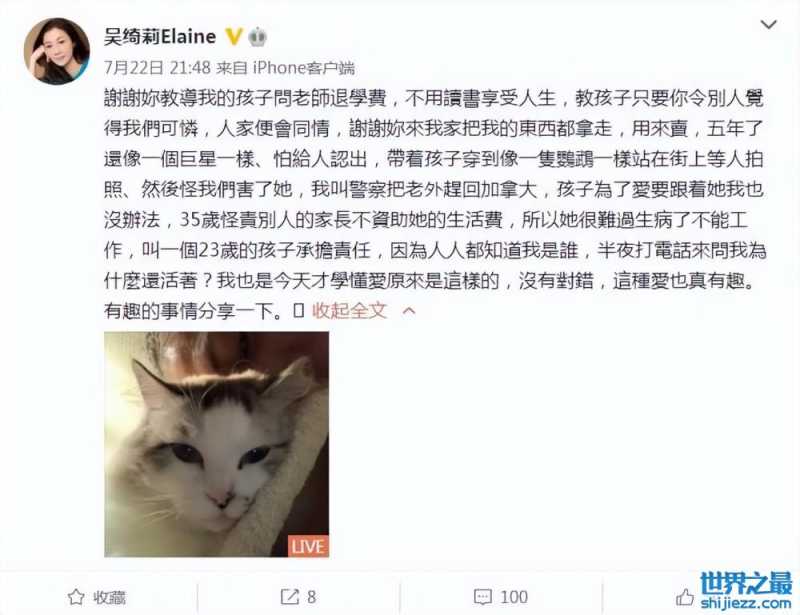Screen dimensions: 800x615
Task: Open the 100 comments count
Action: click(x=514, y=597)
